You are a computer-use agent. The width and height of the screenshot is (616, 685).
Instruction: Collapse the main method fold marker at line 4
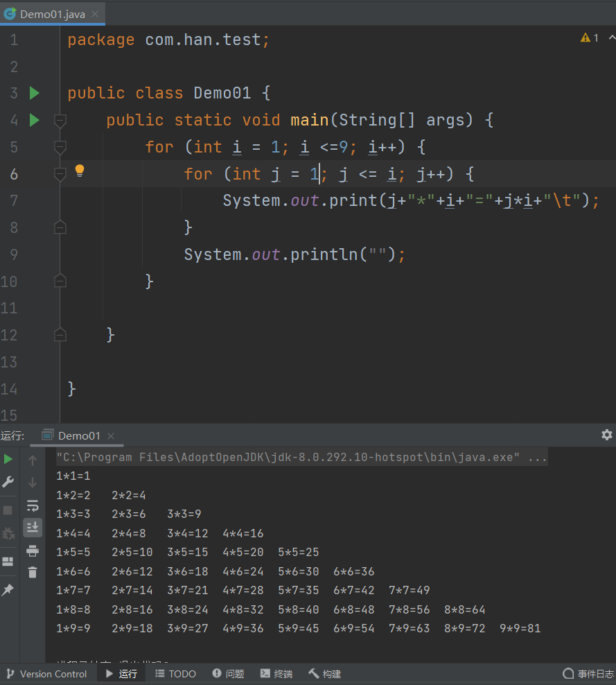(x=60, y=120)
